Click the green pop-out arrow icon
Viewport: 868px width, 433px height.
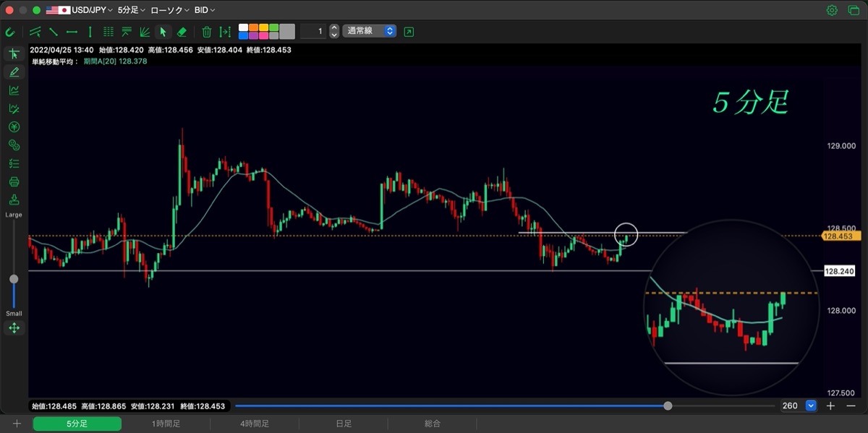409,32
